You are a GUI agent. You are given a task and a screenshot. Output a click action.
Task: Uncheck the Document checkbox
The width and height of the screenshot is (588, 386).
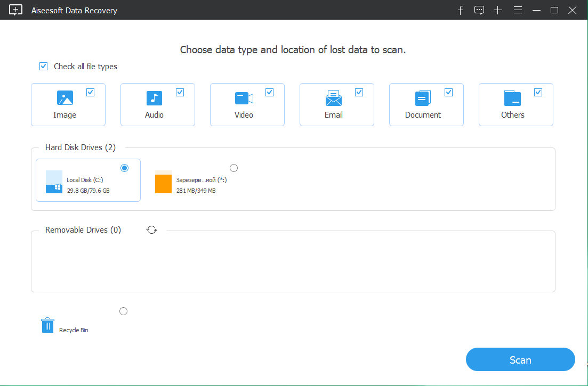coord(449,92)
